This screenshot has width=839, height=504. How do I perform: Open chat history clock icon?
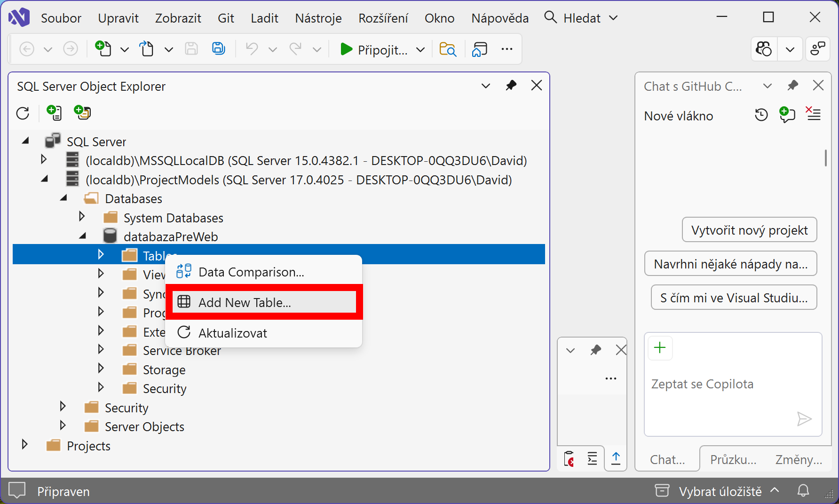[761, 115]
